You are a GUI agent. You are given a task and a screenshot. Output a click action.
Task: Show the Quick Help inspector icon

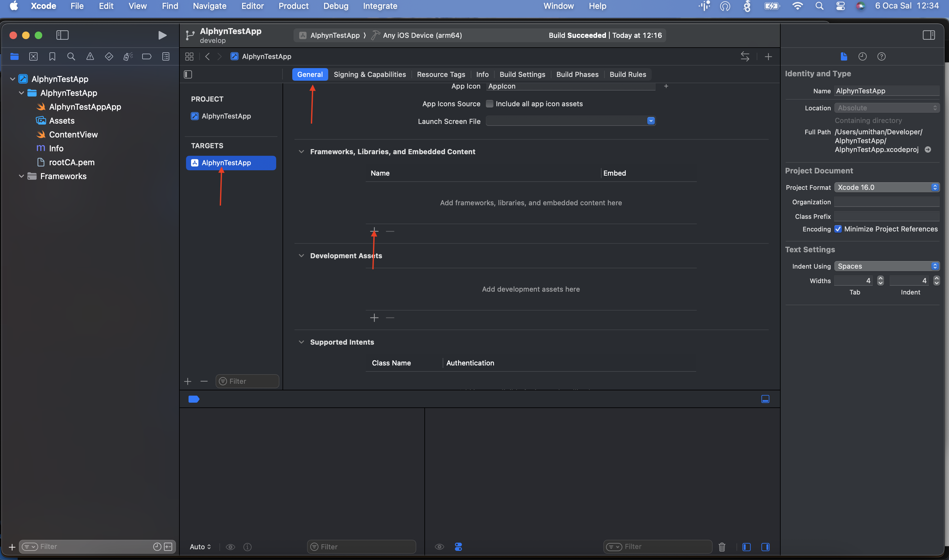point(882,57)
